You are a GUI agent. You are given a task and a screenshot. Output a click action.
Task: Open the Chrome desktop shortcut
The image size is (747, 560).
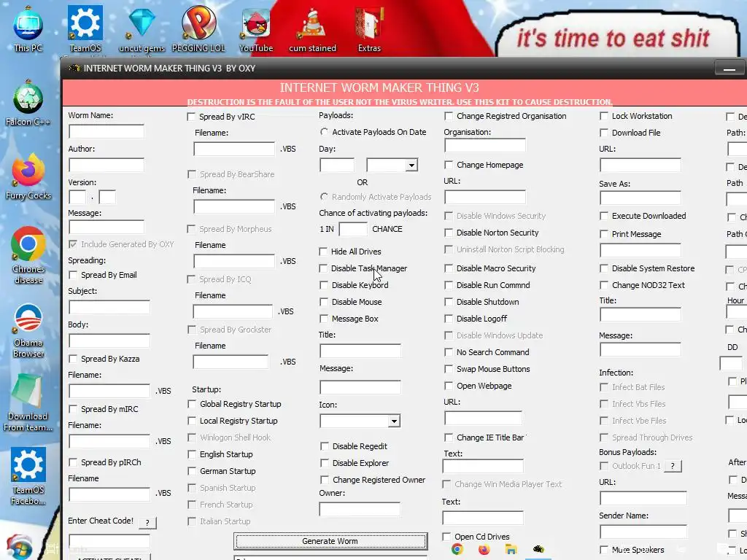[x=28, y=256]
